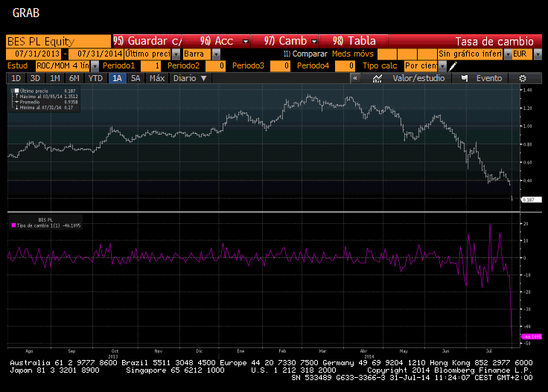This screenshot has width=548, height=392.
Task: Click the 0.187 last price label
Action: 531,200
